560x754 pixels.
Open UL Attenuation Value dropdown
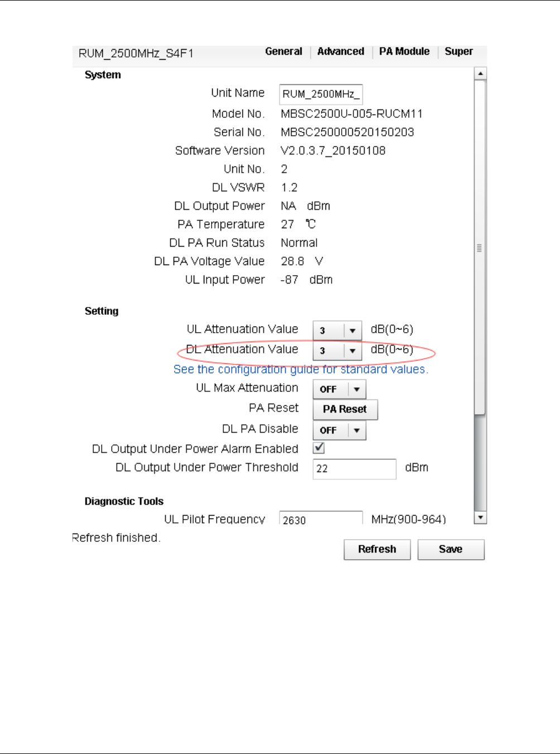tap(337, 331)
